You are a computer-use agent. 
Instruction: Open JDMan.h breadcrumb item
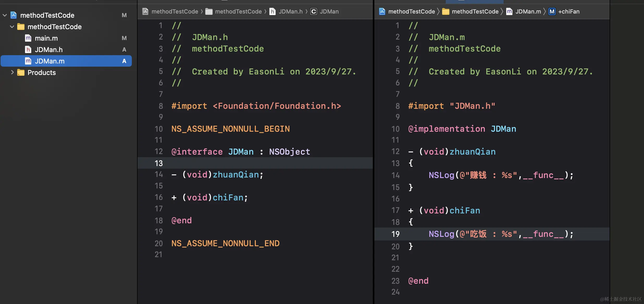291,11
